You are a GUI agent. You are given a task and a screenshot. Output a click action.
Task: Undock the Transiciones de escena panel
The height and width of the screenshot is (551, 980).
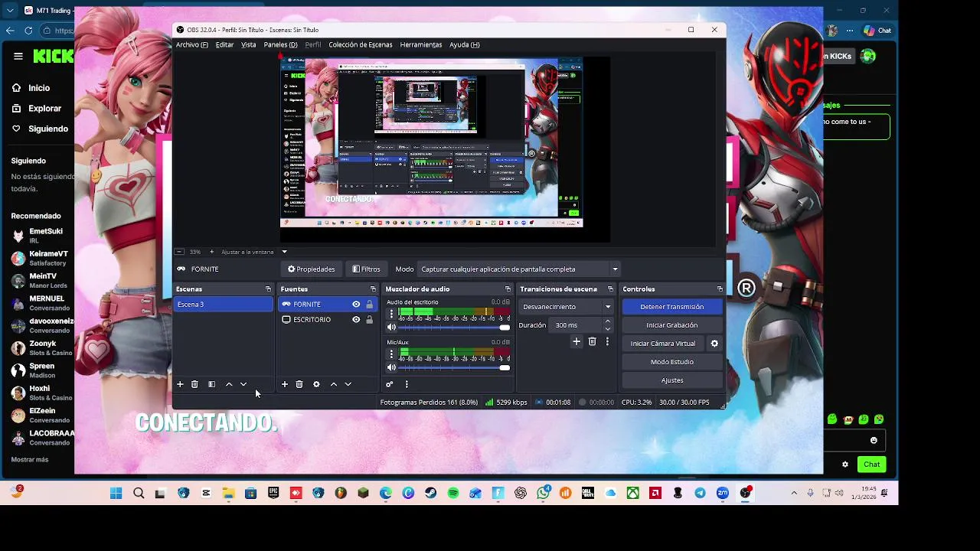tap(610, 289)
